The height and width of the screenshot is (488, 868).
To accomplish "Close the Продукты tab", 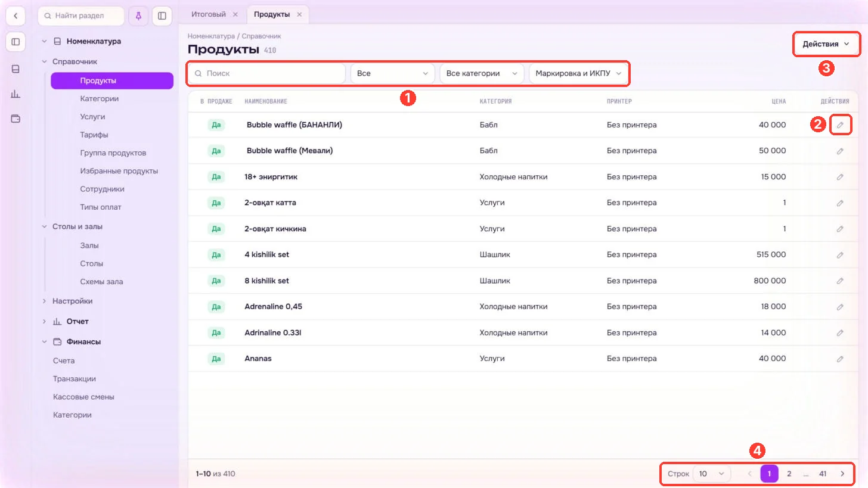I will point(299,14).
